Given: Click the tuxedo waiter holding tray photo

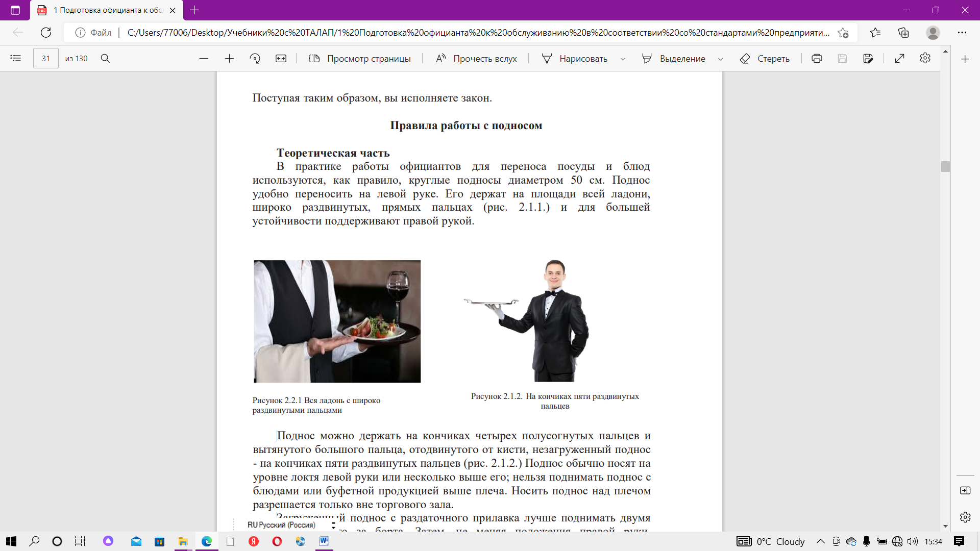Looking at the screenshot, I should tap(527, 320).
